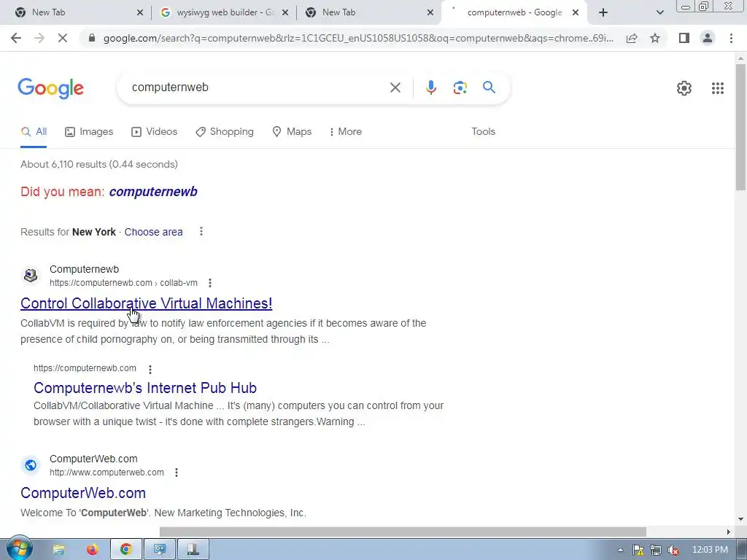This screenshot has height=560, width=747.
Task: Open Windows Start menu
Action: click(19, 549)
